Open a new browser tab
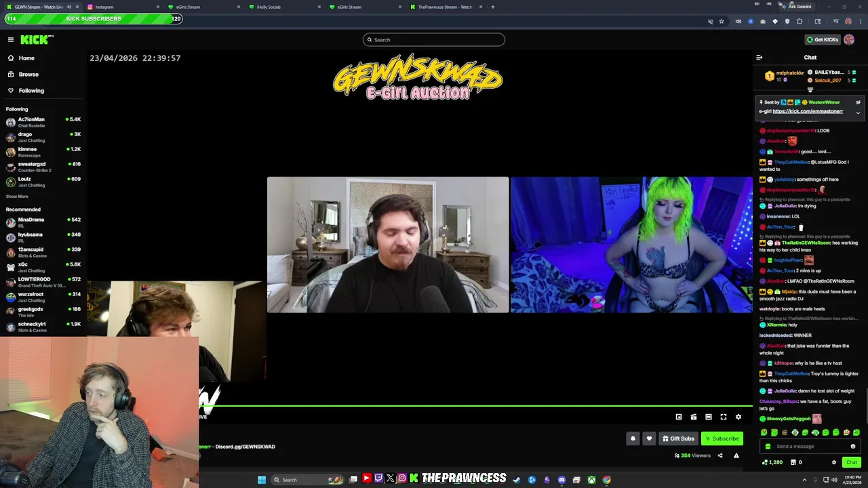 [x=493, y=7]
